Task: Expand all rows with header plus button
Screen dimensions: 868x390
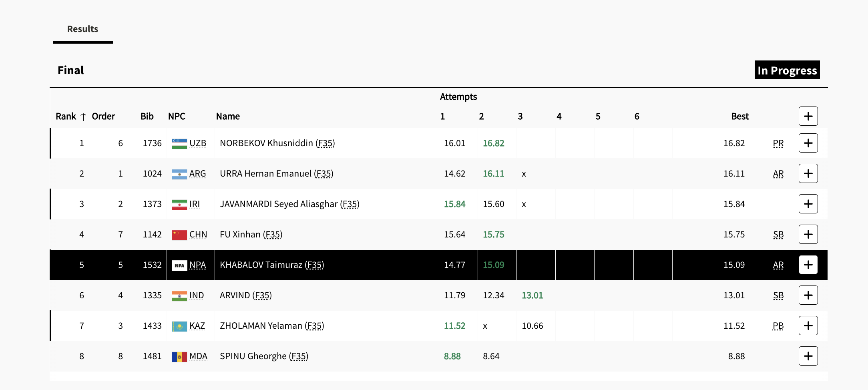Action: point(808,116)
